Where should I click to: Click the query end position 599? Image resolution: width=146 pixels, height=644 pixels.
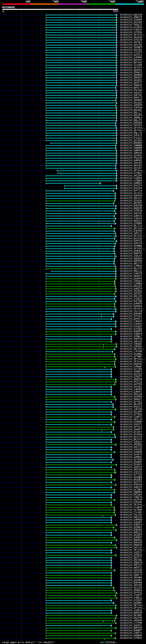tap(115, 11)
